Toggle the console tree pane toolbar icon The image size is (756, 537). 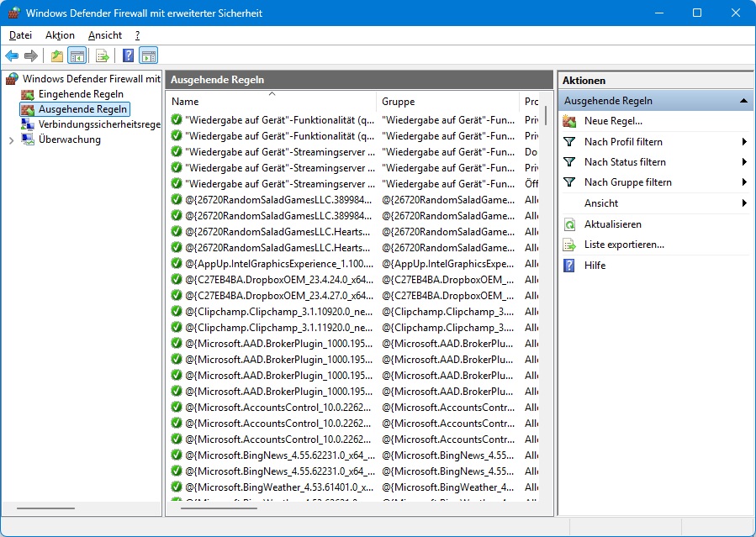77,55
